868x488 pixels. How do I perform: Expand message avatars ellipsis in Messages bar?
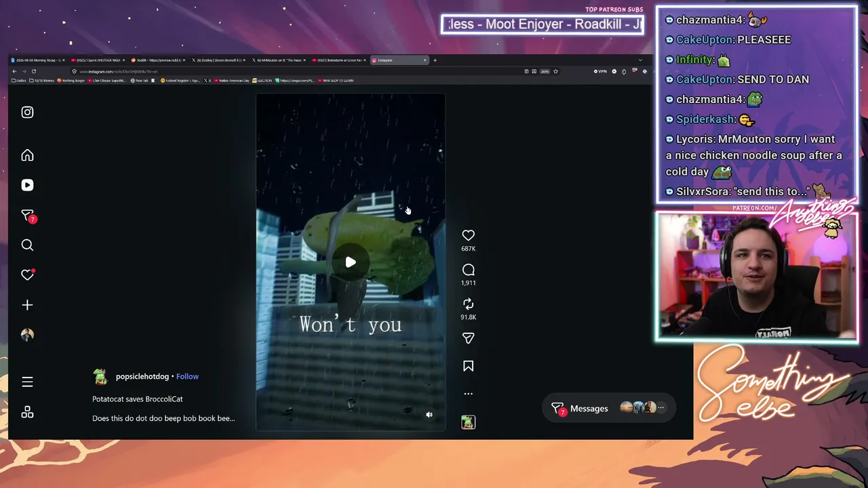click(661, 408)
